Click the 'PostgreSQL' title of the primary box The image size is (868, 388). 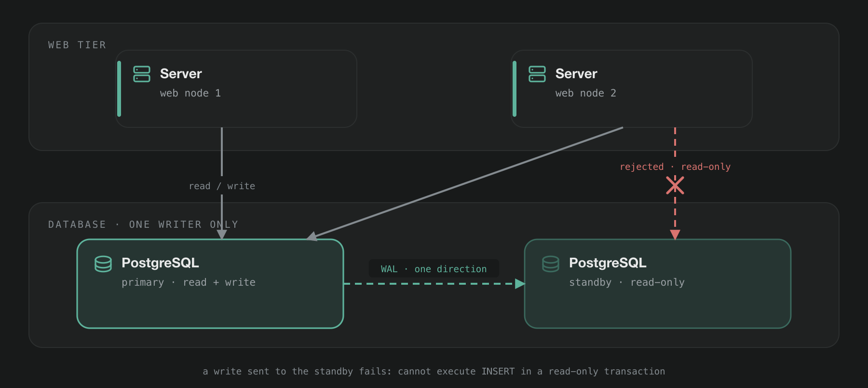point(160,263)
